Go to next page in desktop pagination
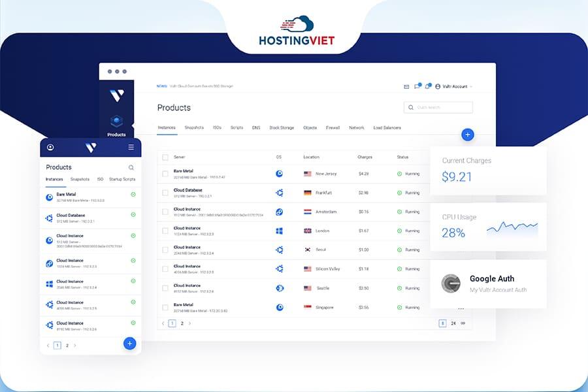This screenshot has width=588, height=392. (x=189, y=323)
